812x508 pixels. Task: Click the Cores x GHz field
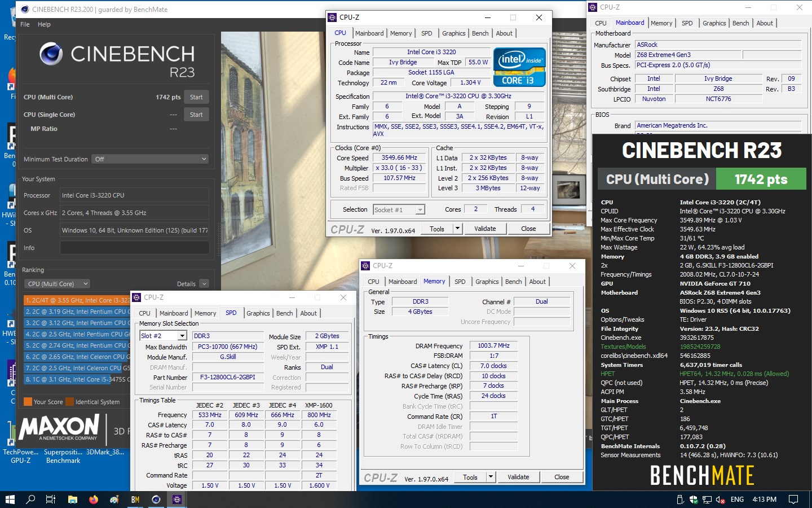pyautogui.click(x=134, y=213)
